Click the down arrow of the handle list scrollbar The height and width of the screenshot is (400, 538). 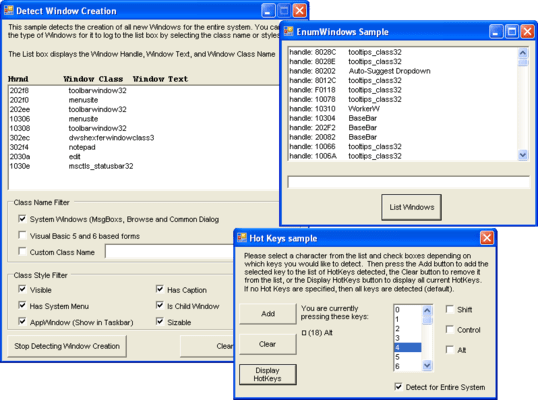[523, 155]
